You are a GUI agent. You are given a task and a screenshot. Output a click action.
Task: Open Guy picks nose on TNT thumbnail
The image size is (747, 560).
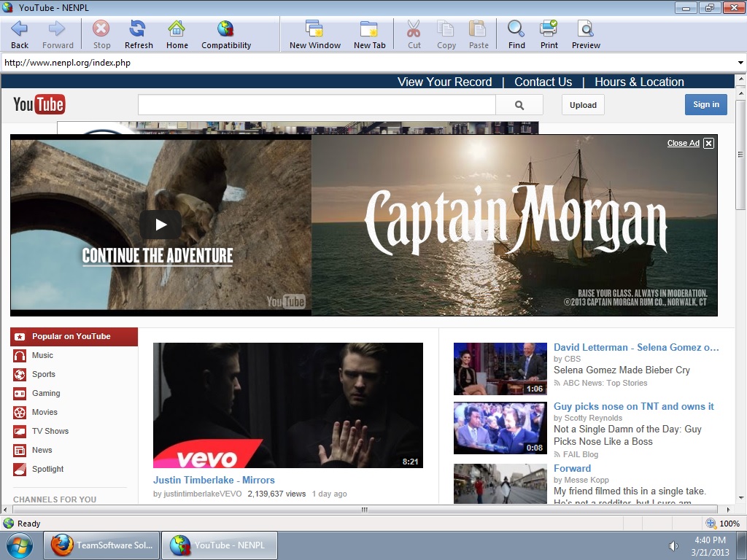point(500,428)
